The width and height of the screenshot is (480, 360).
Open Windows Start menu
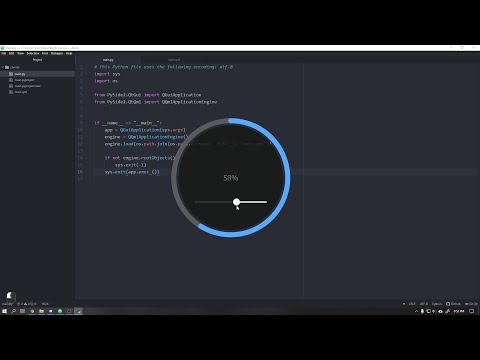[x=4, y=311]
